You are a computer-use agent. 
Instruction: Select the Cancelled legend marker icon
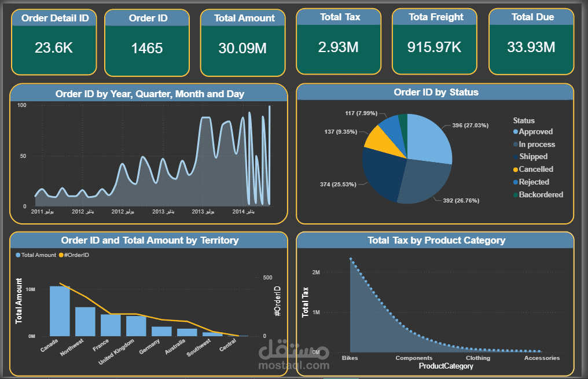pyautogui.click(x=515, y=169)
